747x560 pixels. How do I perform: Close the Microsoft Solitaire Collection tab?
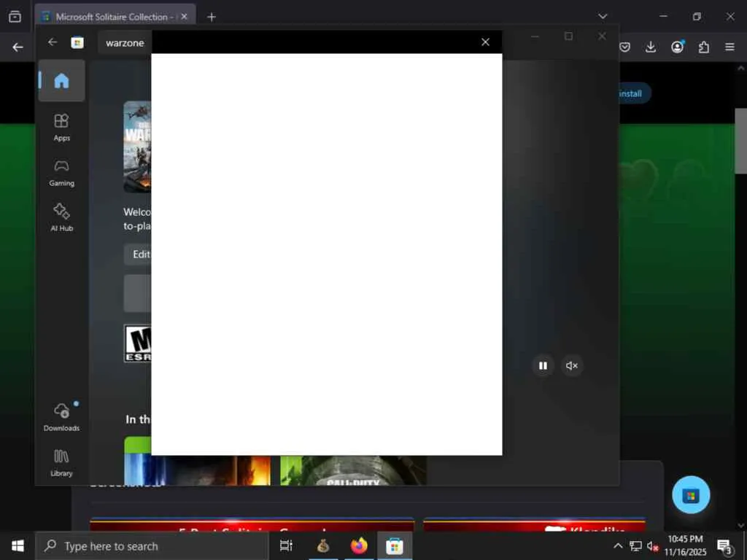(185, 17)
